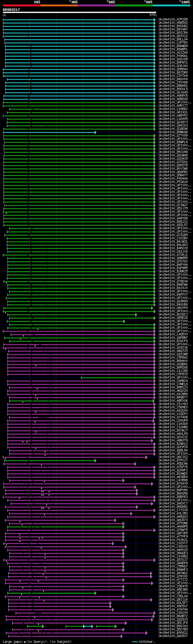Select the UniRef100_B3SCF9 label
Viewport: 193px width, 644px height.
(173, 341)
